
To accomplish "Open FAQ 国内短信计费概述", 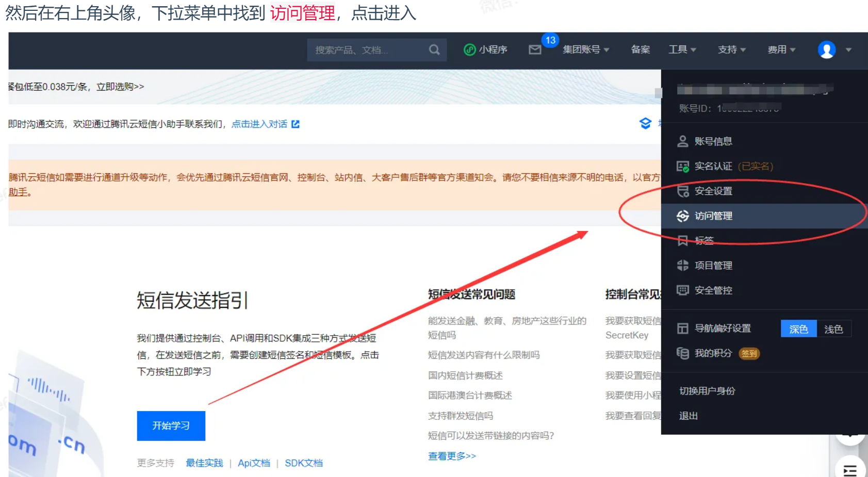I will coord(465,375).
